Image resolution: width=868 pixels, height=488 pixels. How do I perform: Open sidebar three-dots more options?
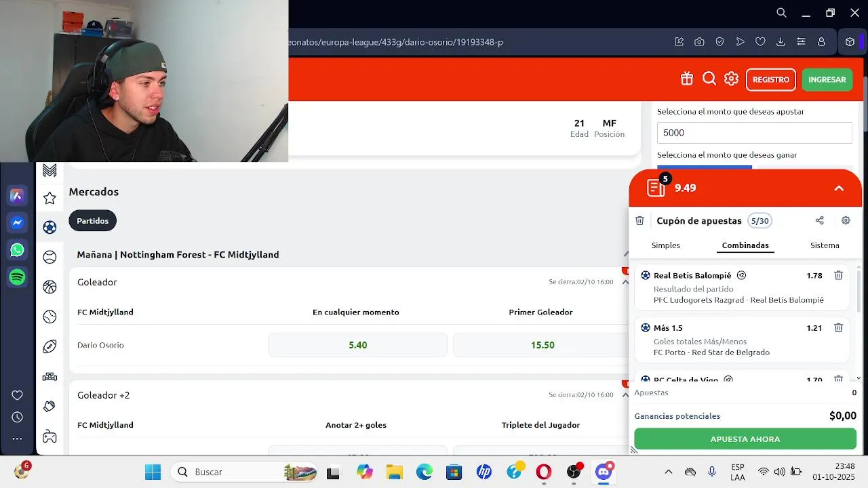coord(18,439)
